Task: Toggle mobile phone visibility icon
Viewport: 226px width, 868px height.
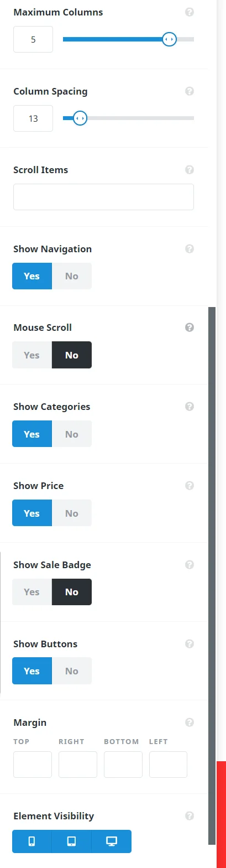Action: click(32, 841)
